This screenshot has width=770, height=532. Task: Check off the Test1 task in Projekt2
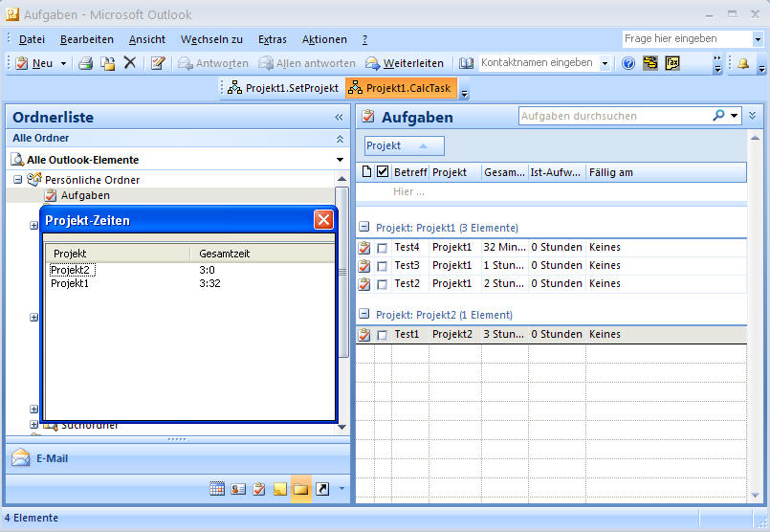pyautogui.click(x=383, y=335)
